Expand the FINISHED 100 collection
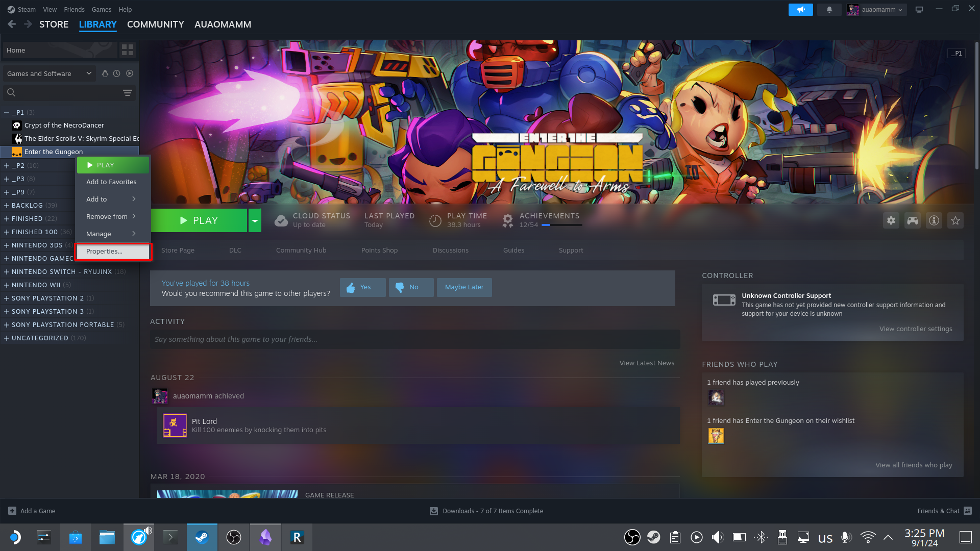The height and width of the screenshot is (551, 980). click(7, 232)
